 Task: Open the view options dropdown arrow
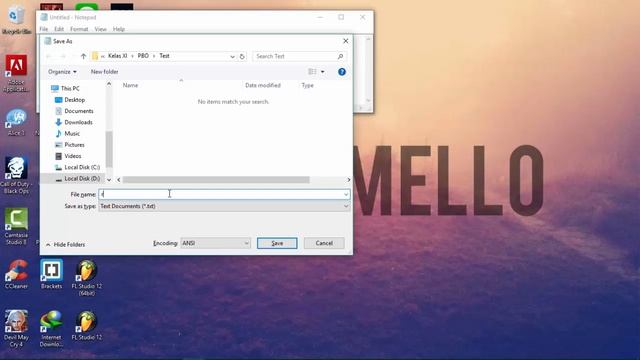322,72
